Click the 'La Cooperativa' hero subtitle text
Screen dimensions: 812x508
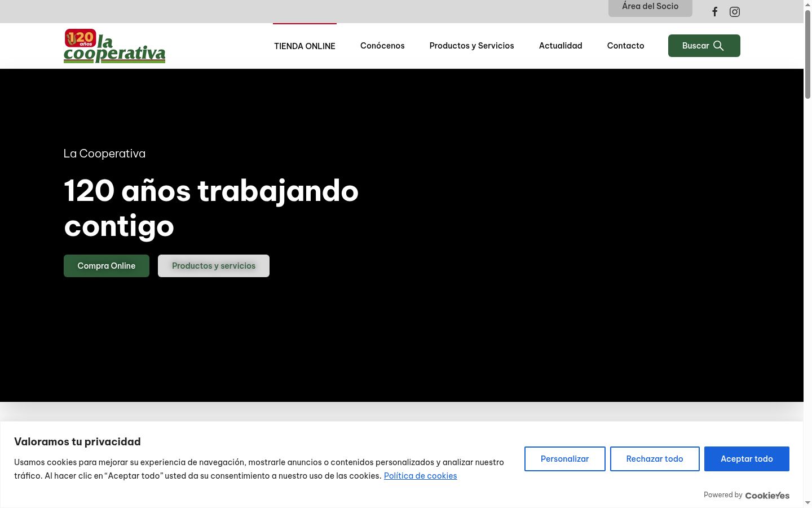pyautogui.click(x=104, y=154)
